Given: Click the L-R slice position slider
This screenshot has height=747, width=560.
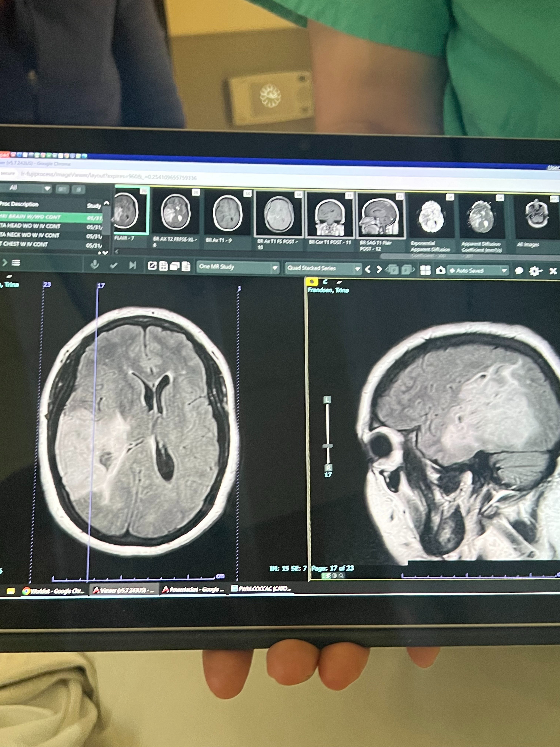Looking at the screenshot, I should tap(327, 446).
